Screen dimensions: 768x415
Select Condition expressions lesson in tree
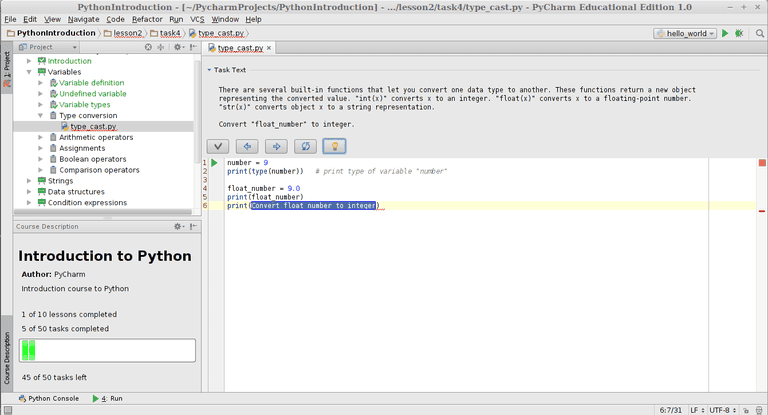click(87, 202)
